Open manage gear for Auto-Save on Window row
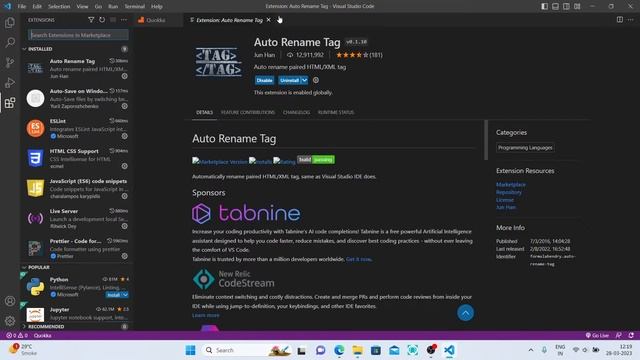Viewport: 640px width, 360px height. coord(124,106)
